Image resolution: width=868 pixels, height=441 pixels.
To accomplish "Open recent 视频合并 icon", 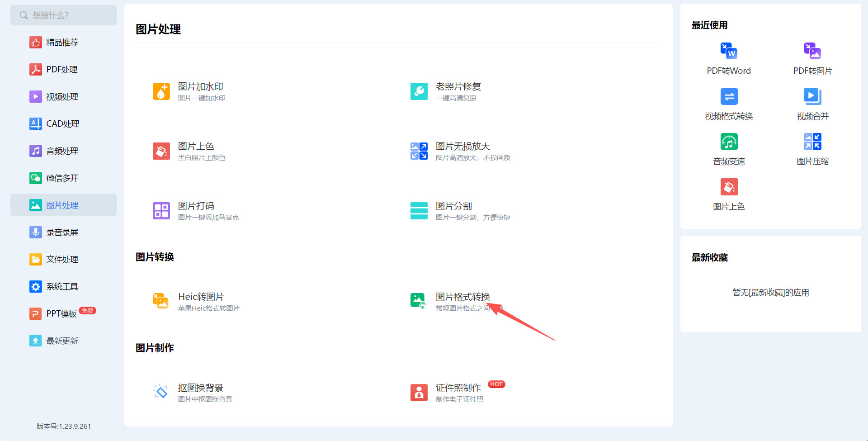I will [x=812, y=96].
